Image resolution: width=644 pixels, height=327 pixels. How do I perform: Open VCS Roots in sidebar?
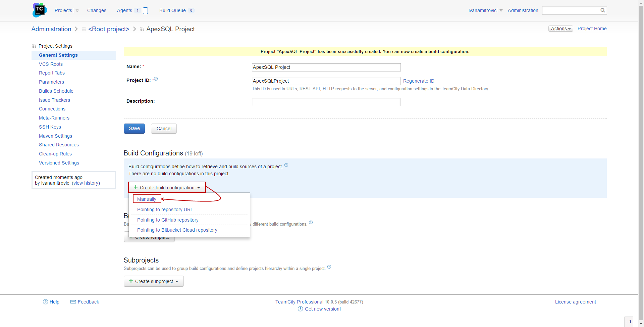(51, 64)
